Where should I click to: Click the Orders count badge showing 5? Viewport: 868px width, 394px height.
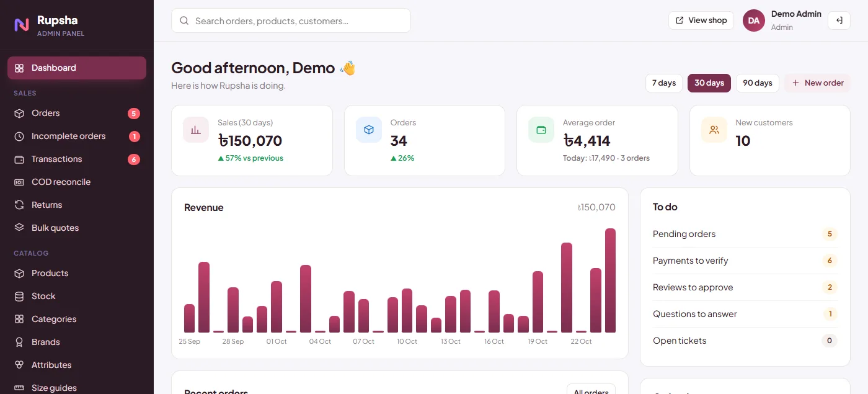(133, 114)
